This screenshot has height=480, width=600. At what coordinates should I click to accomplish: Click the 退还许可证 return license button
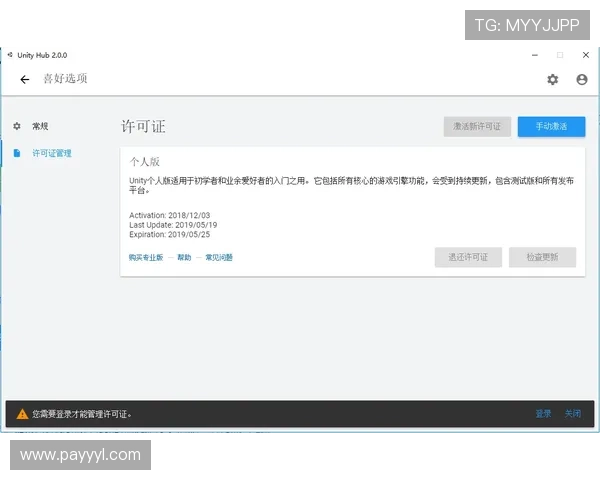pyautogui.click(x=468, y=257)
